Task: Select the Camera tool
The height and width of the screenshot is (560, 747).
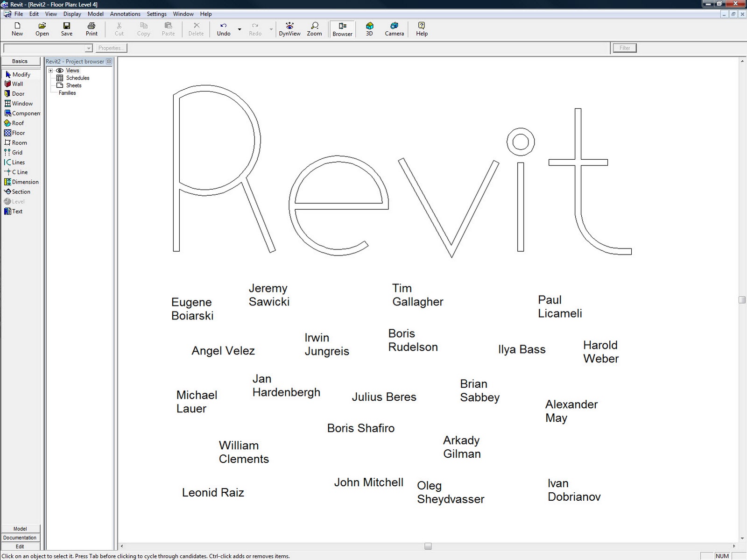Action: (395, 29)
